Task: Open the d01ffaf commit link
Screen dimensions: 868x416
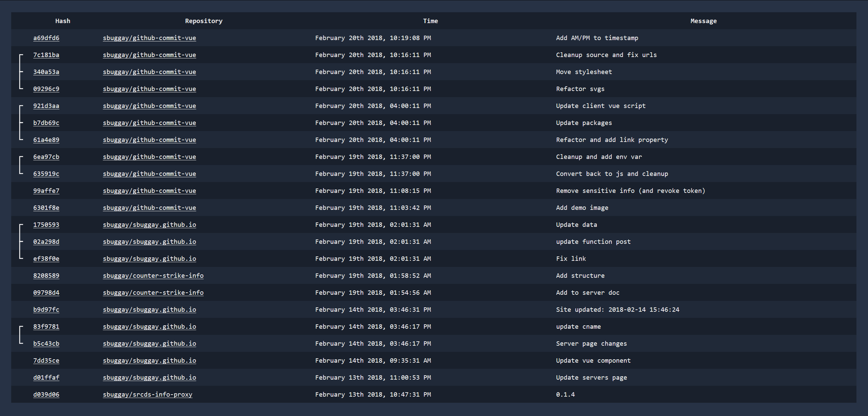Action: pyautogui.click(x=46, y=378)
